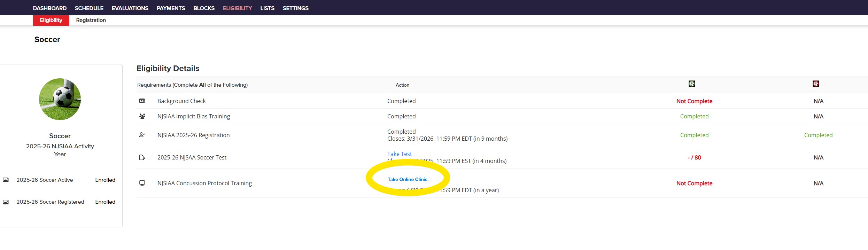
Task: Click the 2025-26 Soccer Active list entry
Action: tap(45, 180)
